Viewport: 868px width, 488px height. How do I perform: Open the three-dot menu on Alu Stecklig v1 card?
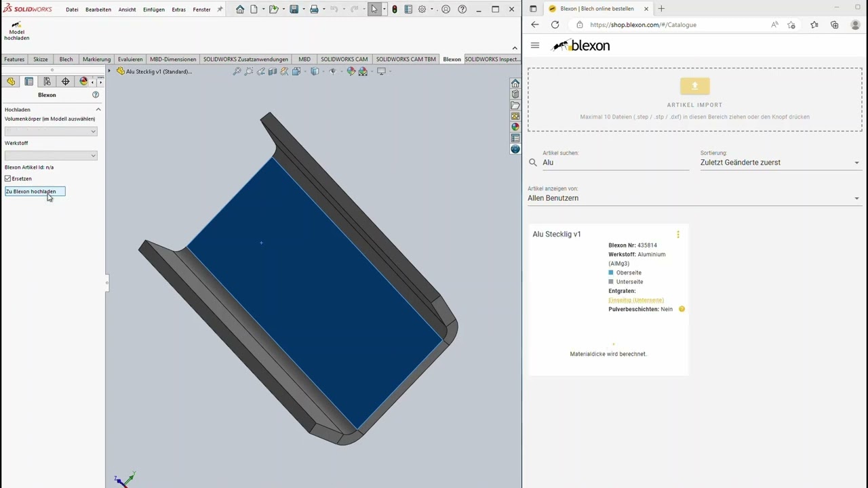pyautogui.click(x=677, y=235)
